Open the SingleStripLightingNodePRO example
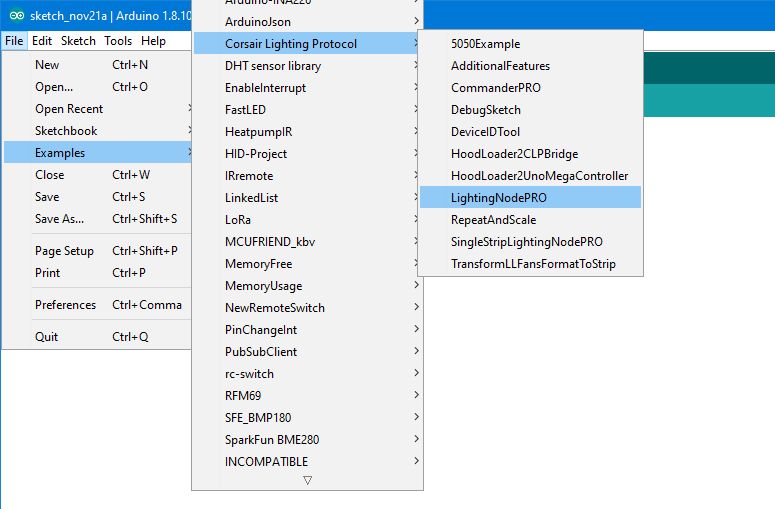 (x=530, y=242)
